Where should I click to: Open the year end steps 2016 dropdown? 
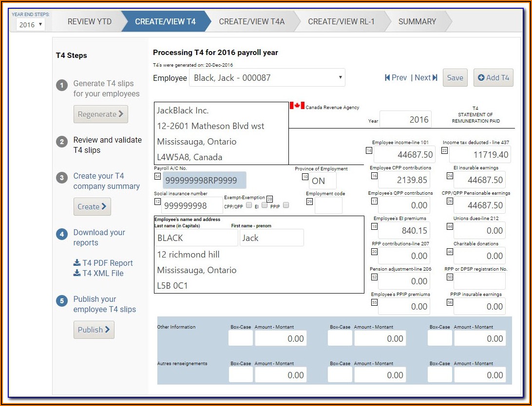(30, 24)
